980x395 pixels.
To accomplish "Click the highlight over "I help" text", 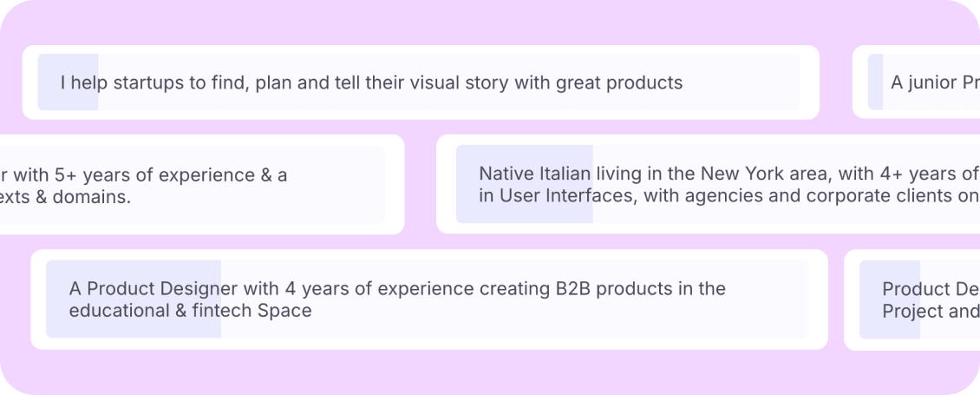I will [69, 82].
